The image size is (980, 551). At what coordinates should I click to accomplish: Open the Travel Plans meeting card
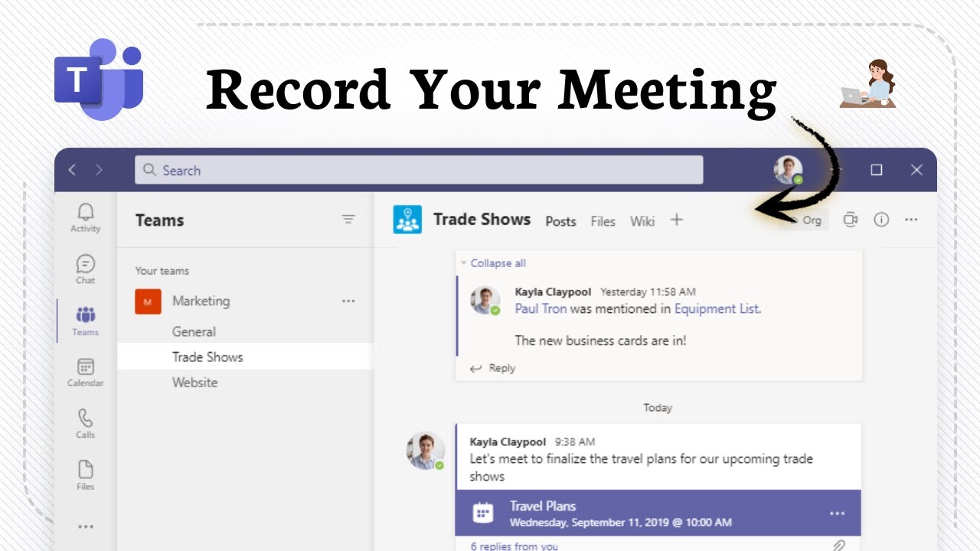658,513
